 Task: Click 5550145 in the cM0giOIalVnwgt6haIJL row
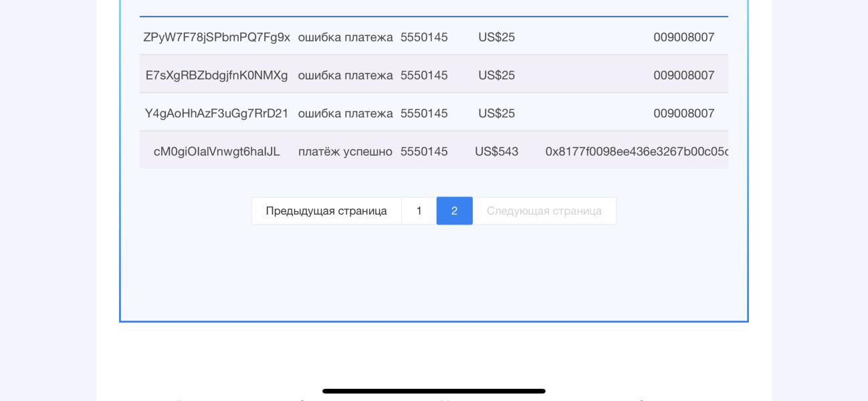tap(424, 152)
